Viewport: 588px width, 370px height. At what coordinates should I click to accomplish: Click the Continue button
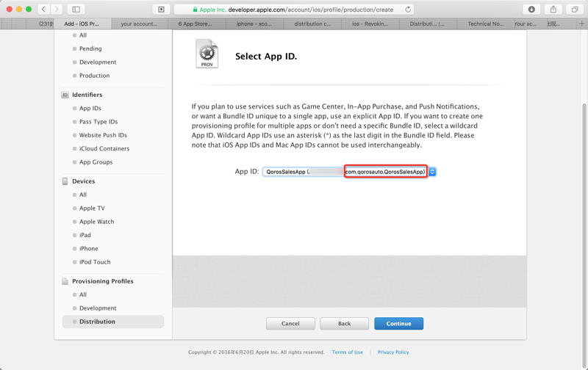pos(398,324)
